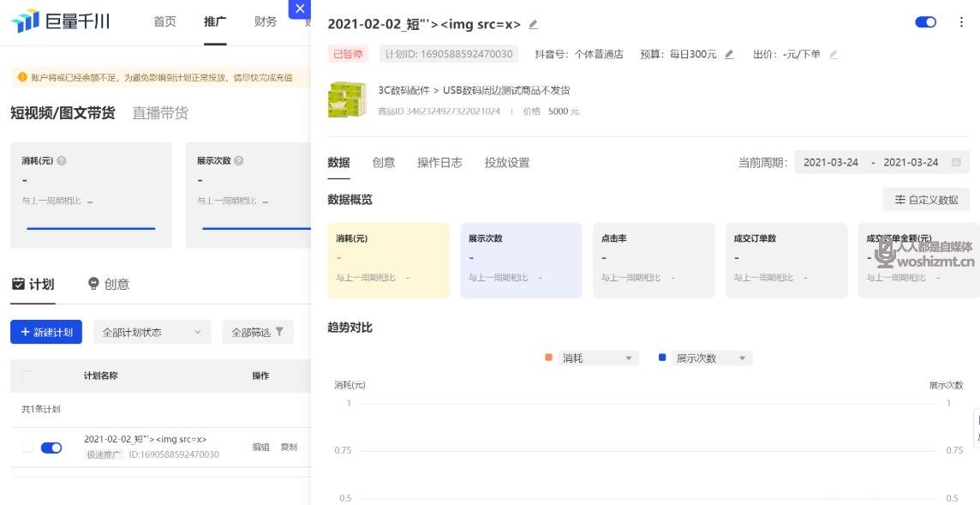Switch to the 操作日志 tab
980x505 pixels.
click(x=439, y=162)
